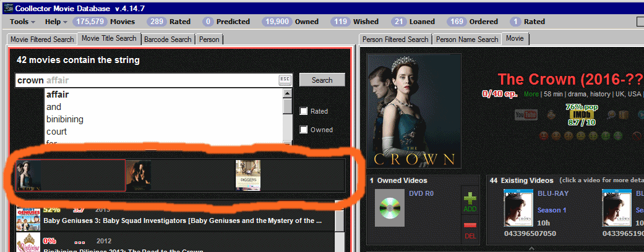Click the 119 Wished counter
Viewport: 644px width, 252px height.
pyautogui.click(x=354, y=22)
